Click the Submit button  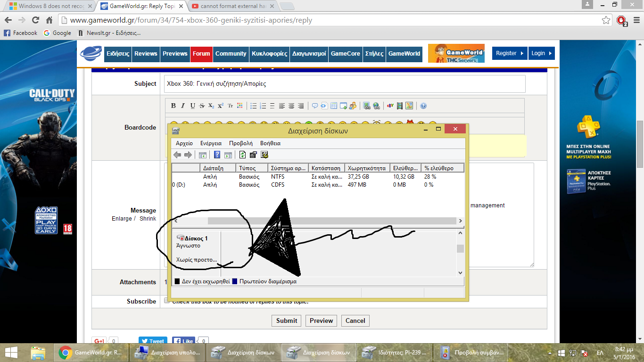point(287,321)
